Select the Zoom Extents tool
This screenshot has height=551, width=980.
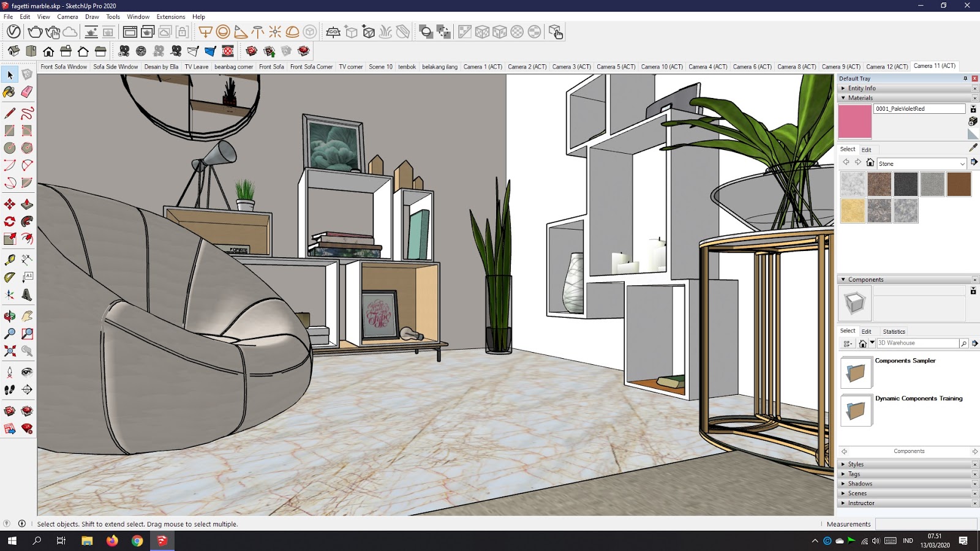[10, 351]
